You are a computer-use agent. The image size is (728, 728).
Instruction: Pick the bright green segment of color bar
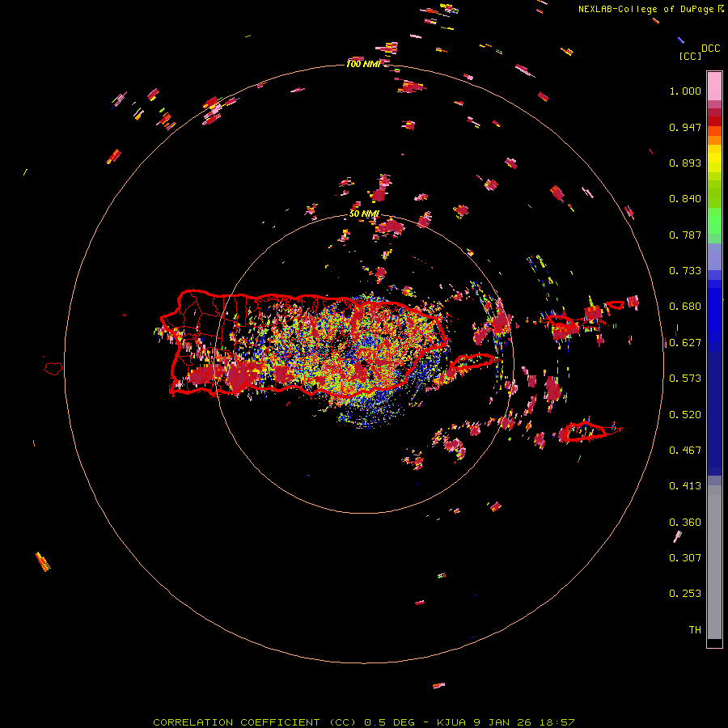(x=714, y=221)
